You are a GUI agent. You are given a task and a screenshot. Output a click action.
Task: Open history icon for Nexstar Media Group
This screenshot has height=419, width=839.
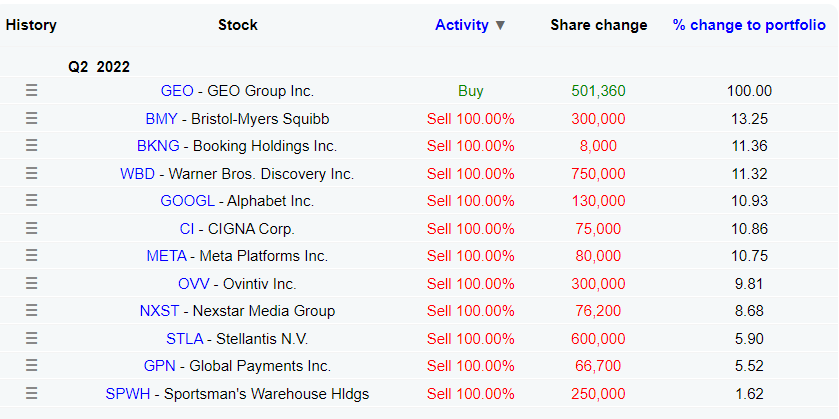click(31, 311)
